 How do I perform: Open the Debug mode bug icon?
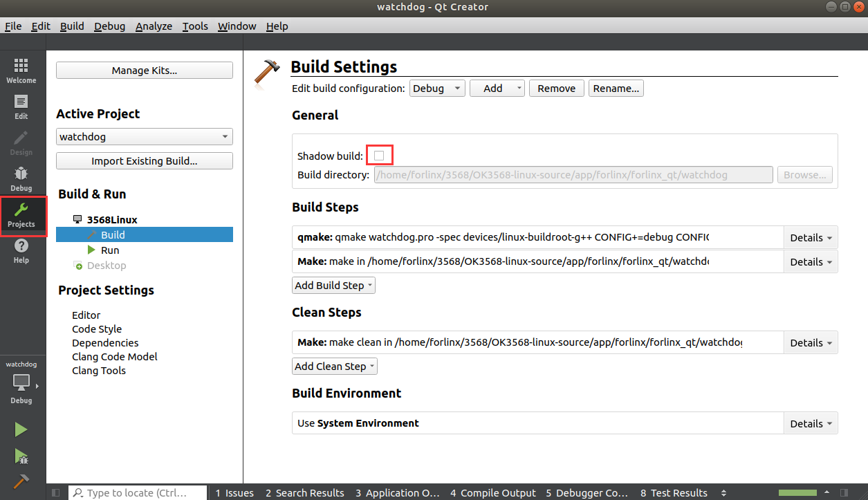coord(21,178)
